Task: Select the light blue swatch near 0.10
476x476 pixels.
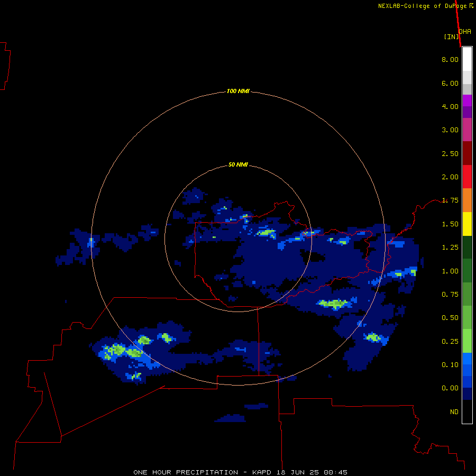Action: tap(467, 359)
